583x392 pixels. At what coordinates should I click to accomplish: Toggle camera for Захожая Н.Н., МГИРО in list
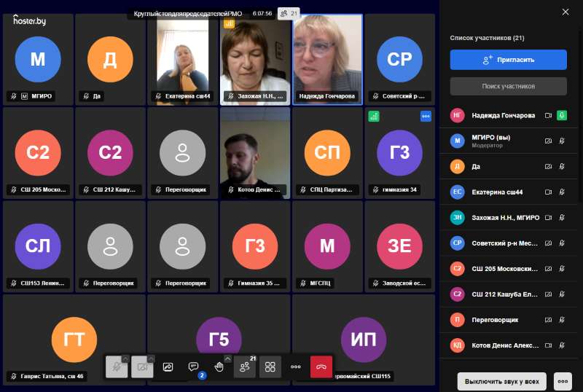548,218
